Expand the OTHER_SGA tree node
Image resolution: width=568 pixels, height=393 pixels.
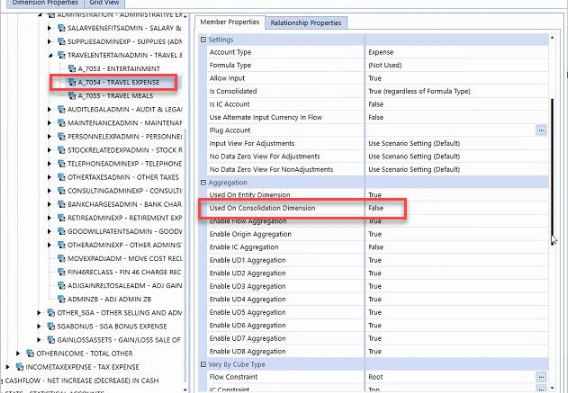39,313
